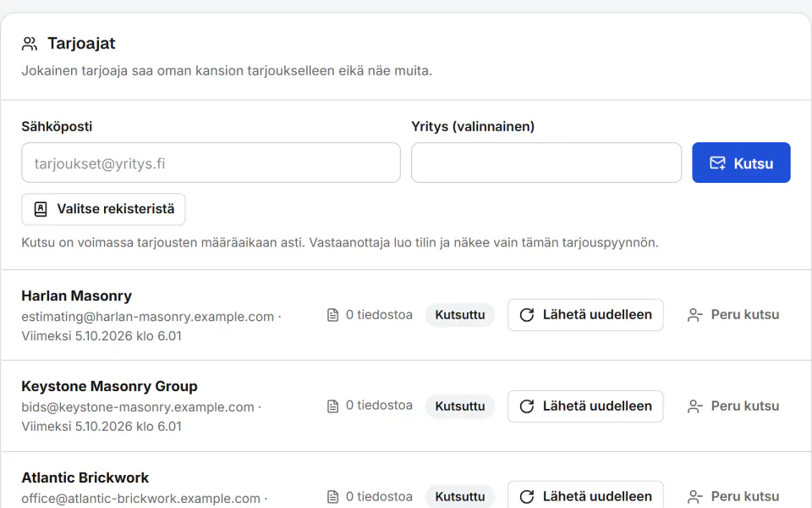Image resolution: width=812 pixels, height=508 pixels.
Task: Click the refresh icon in Harlan Masonry row
Action: (527, 315)
